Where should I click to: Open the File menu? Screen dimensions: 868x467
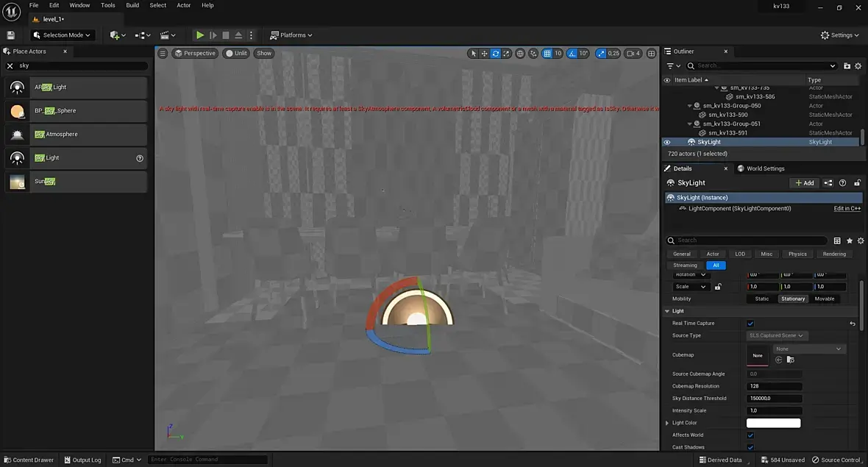[x=34, y=5]
